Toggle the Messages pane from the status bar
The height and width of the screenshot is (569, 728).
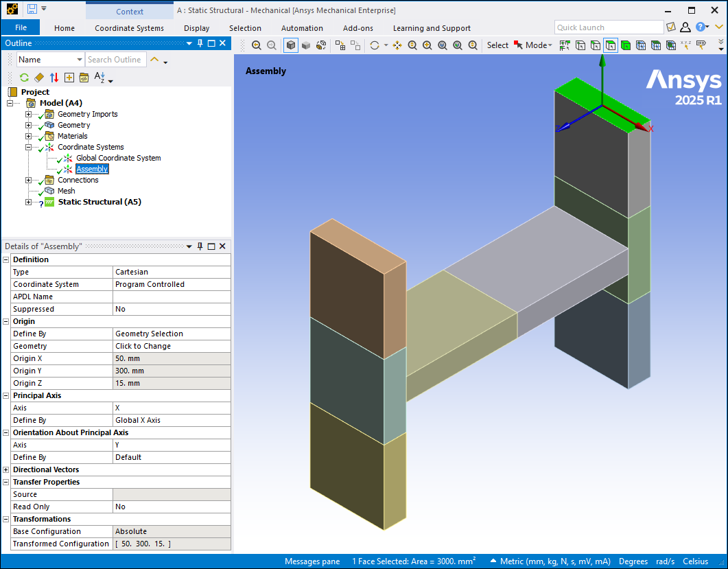point(312,561)
